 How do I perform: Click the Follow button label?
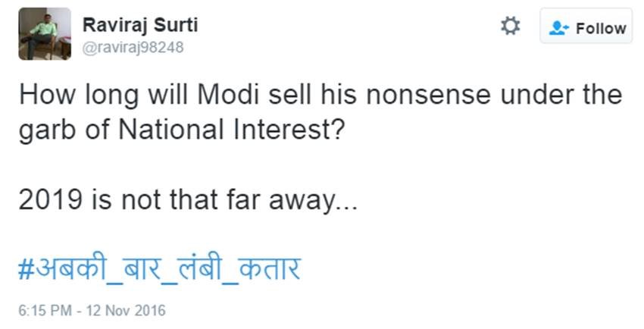(x=601, y=28)
